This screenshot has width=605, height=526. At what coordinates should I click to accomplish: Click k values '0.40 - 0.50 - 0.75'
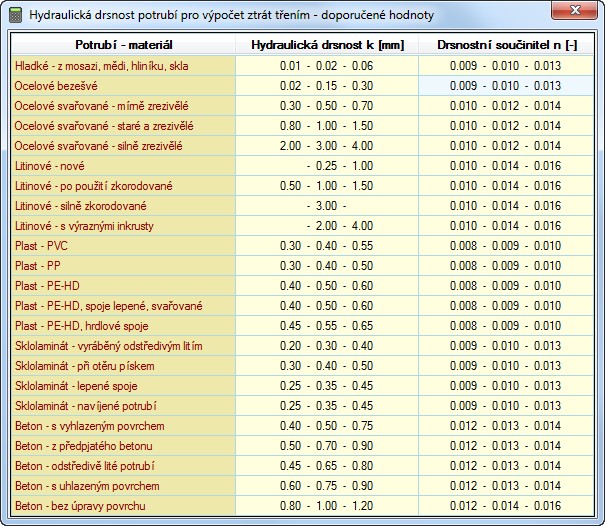pyautogui.click(x=327, y=426)
